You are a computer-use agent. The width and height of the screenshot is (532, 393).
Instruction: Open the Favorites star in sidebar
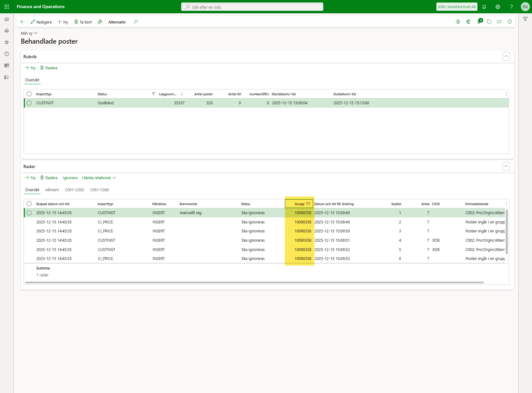click(7, 42)
